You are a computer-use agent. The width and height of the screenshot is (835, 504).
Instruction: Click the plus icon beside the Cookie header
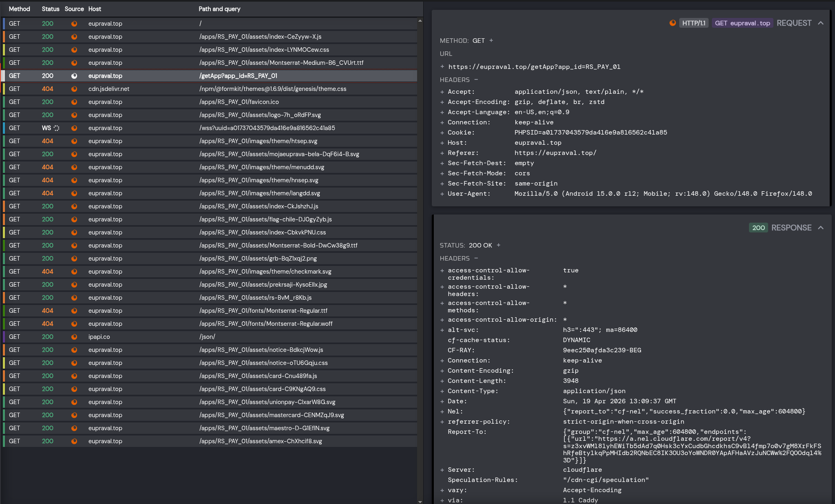coord(442,133)
